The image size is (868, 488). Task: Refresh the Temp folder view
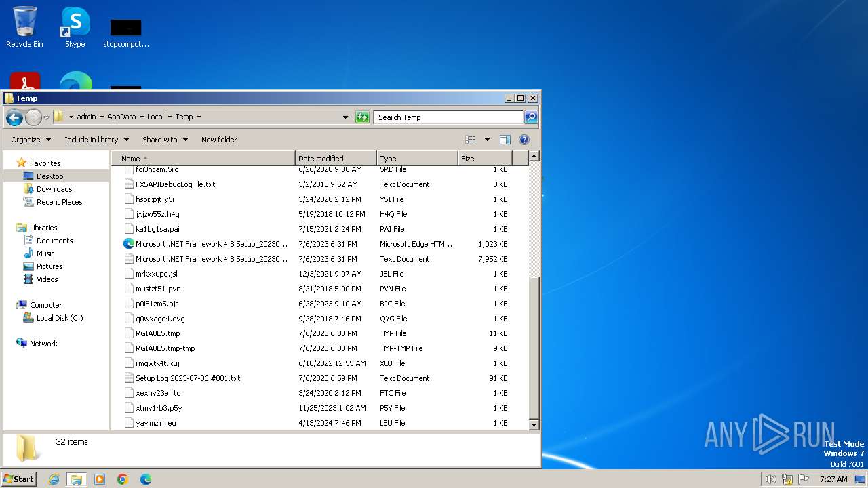(363, 117)
